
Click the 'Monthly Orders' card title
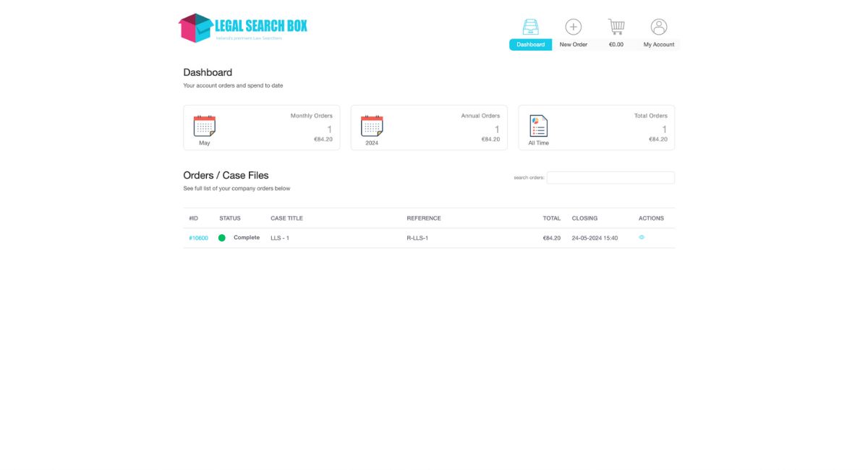pos(312,116)
